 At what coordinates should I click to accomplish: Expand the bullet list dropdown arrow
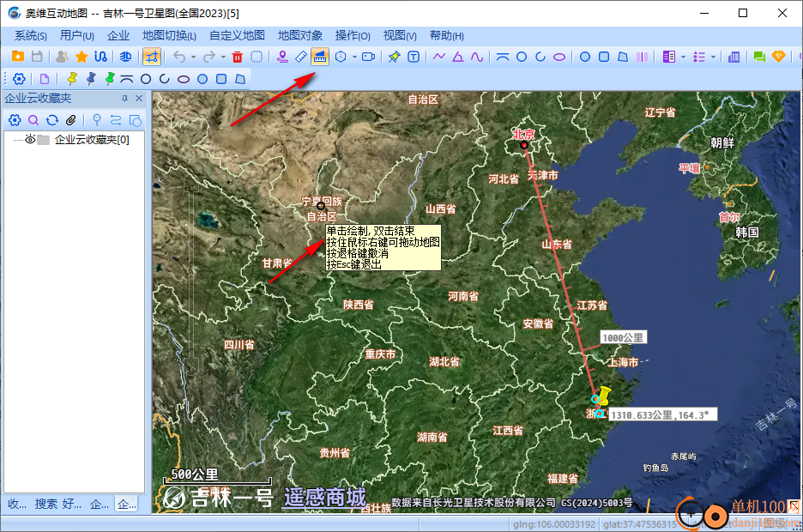tap(714, 57)
